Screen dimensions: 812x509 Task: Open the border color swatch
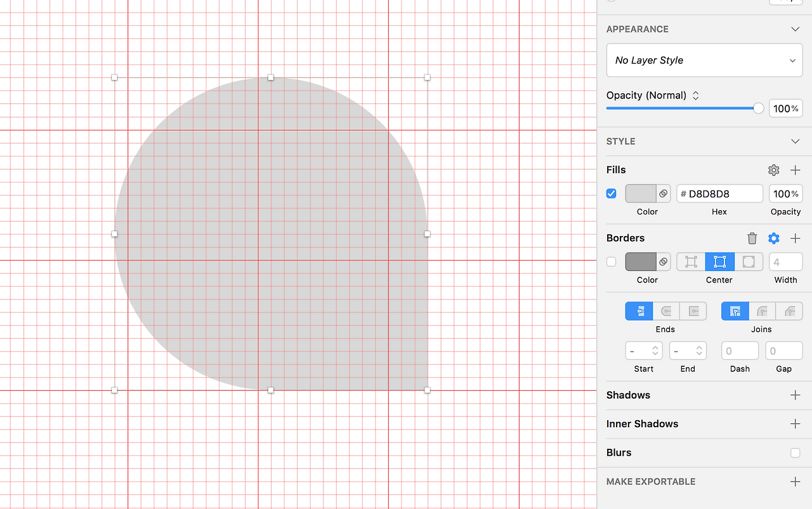pos(641,261)
